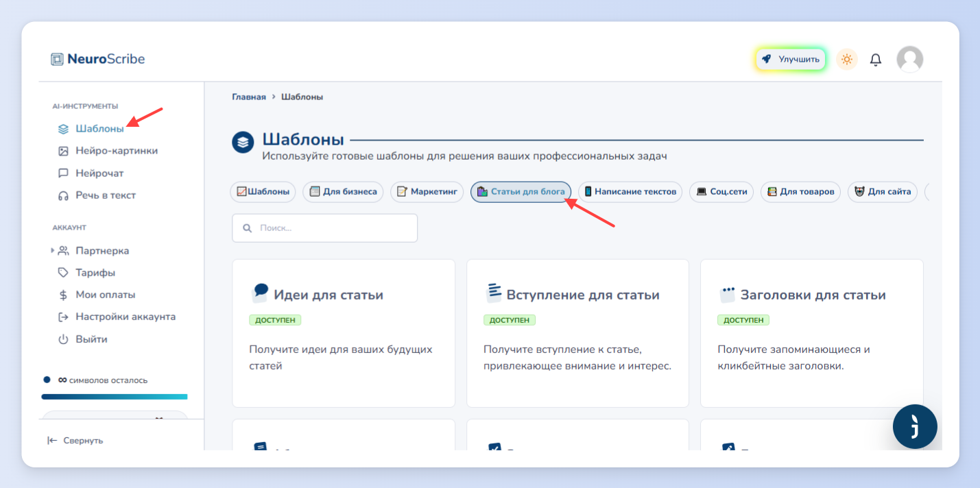Expand the Партнерка submenu arrow

click(52, 250)
